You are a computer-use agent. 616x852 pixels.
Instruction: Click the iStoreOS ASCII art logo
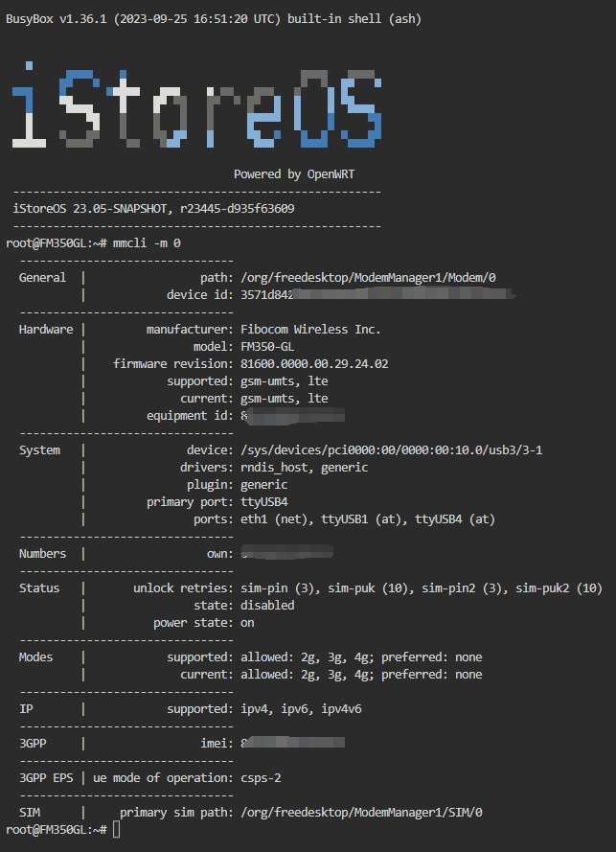196,104
